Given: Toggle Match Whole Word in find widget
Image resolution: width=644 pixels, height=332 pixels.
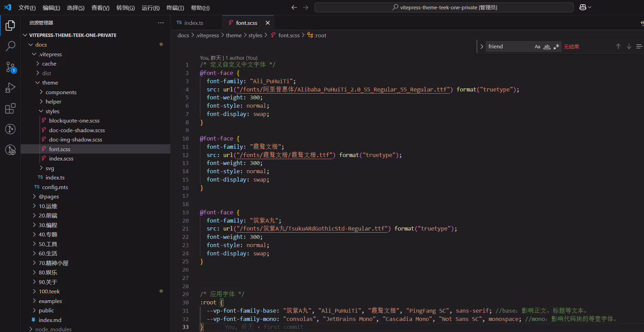Looking at the screenshot, I should (x=547, y=47).
